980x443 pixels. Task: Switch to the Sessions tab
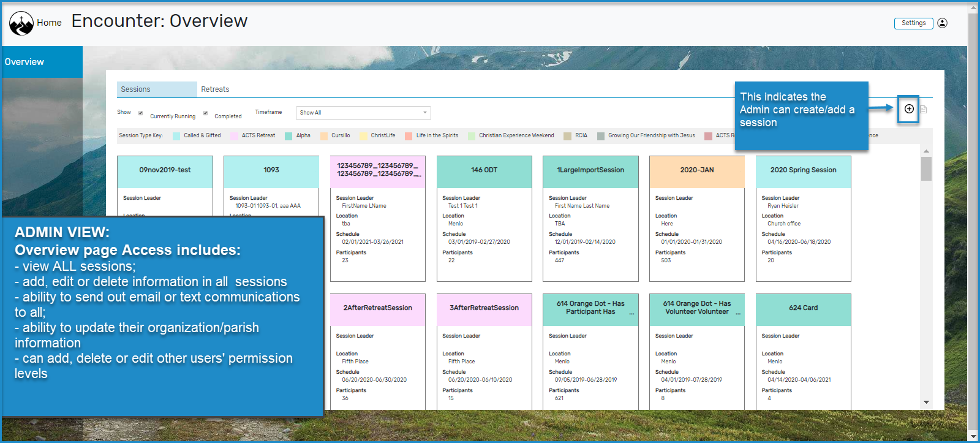157,89
